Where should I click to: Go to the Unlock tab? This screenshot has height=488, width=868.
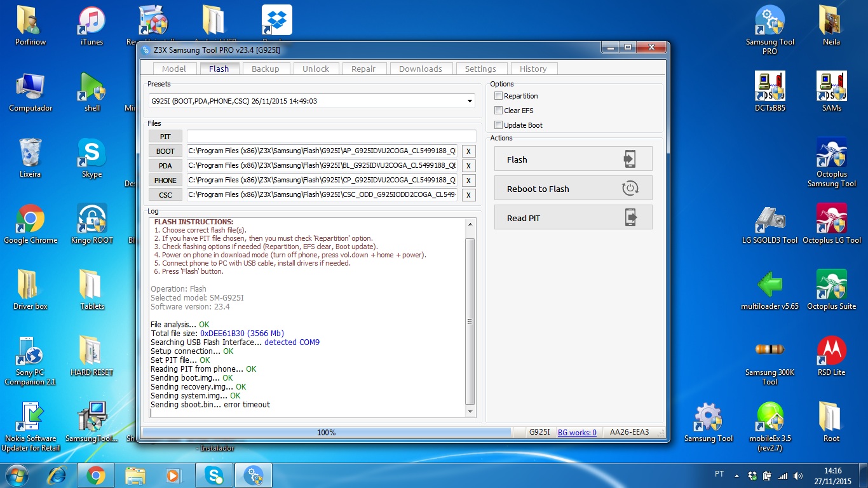[x=316, y=69]
